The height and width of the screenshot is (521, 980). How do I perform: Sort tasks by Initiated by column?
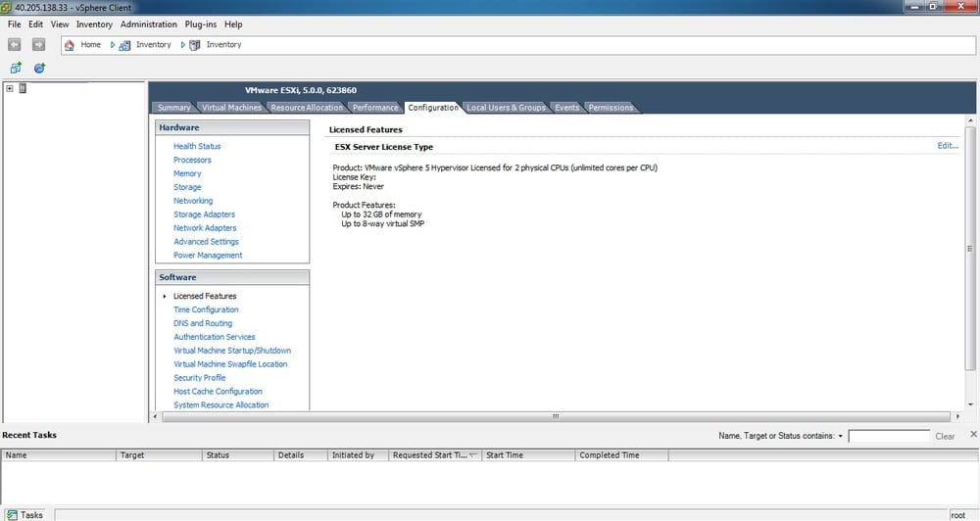click(358, 455)
